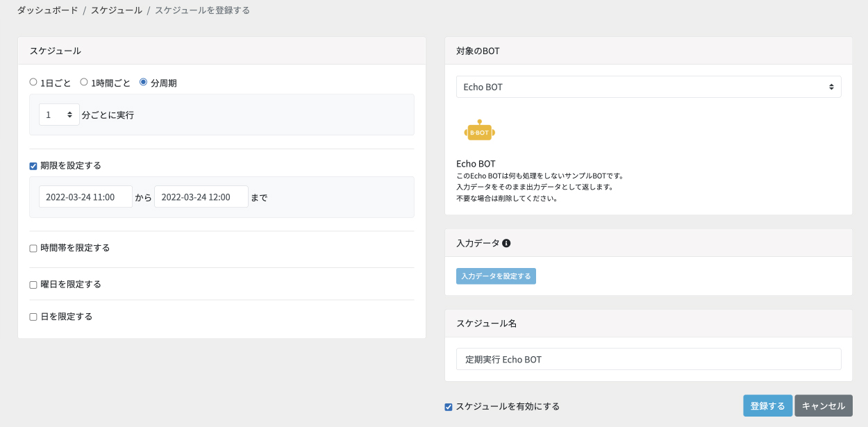Tick the 日を限定する checkbox
Screen dimensions: 868x427
tap(33, 317)
